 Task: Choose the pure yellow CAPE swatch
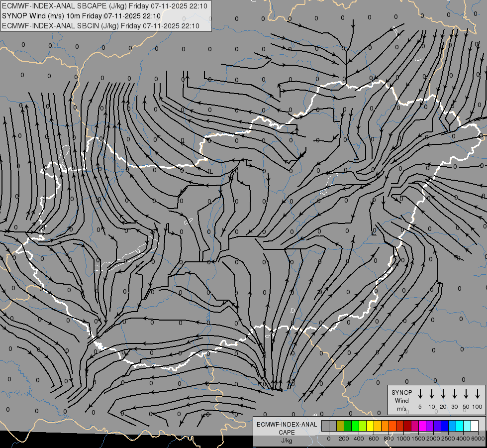click(370, 426)
